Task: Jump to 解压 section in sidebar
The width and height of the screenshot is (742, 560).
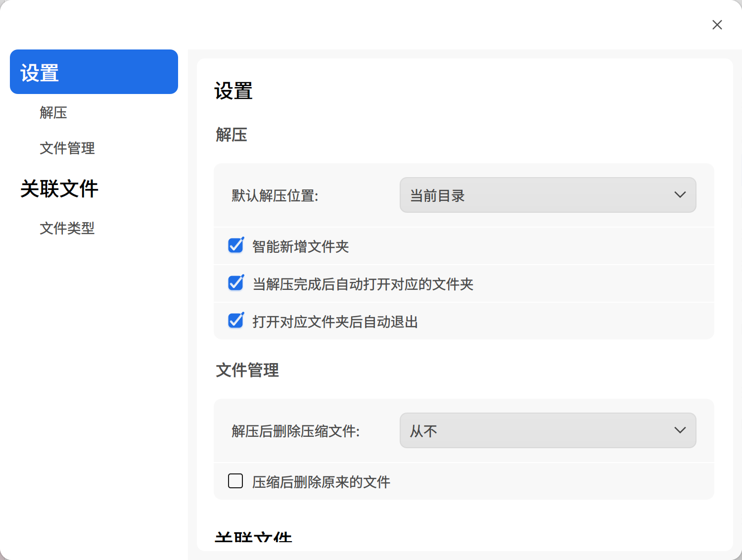Action: [53, 113]
